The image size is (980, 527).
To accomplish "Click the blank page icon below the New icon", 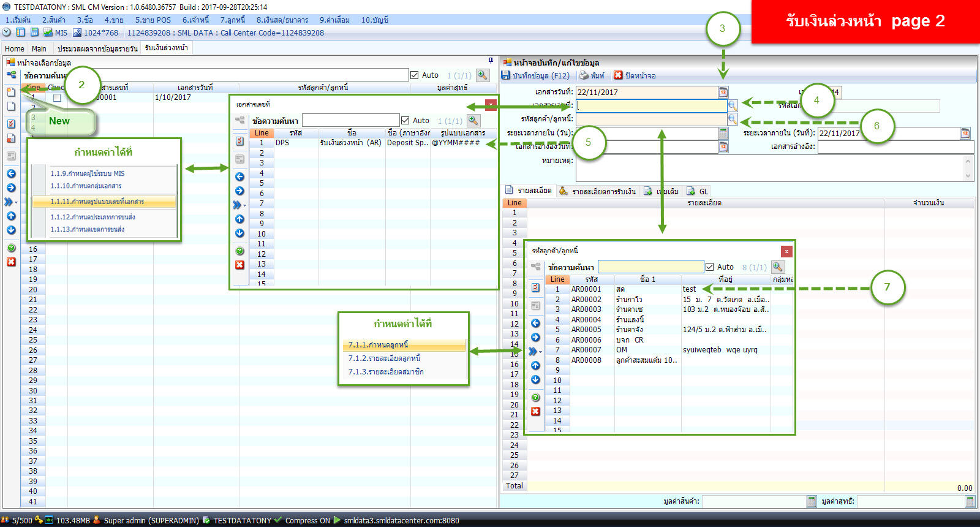I will (11, 107).
